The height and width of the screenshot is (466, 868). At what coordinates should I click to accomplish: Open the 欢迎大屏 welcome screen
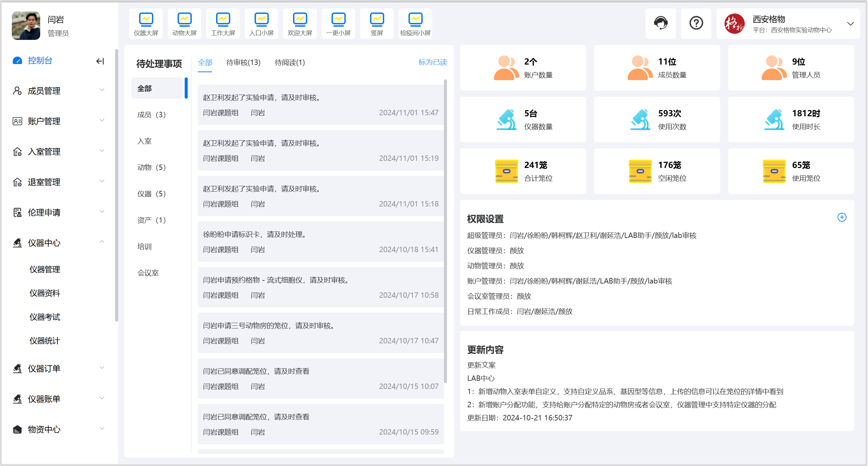(299, 24)
